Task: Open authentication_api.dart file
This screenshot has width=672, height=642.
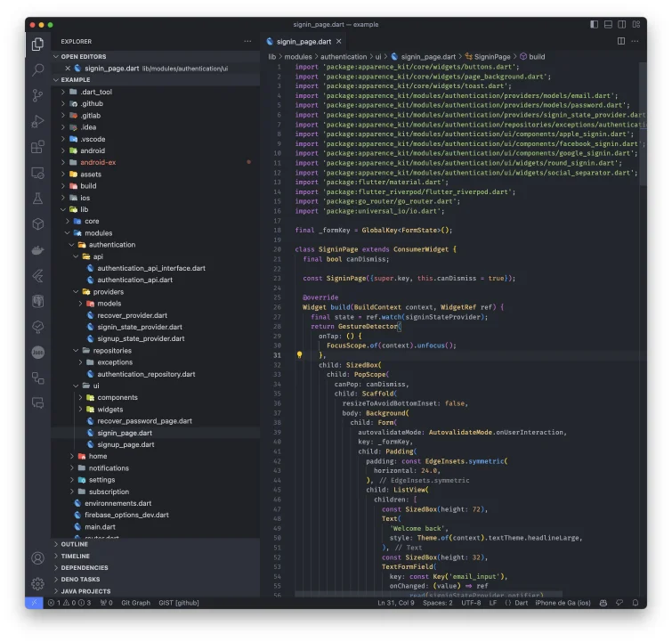Action: point(156,280)
